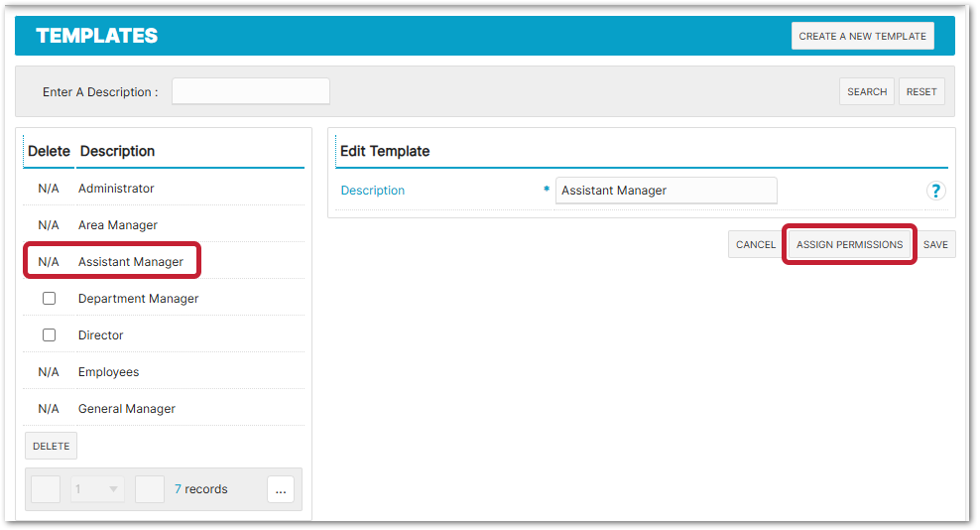The image size is (980, 530).
Task: Click the template Description text field
Action: click(666, 191)
